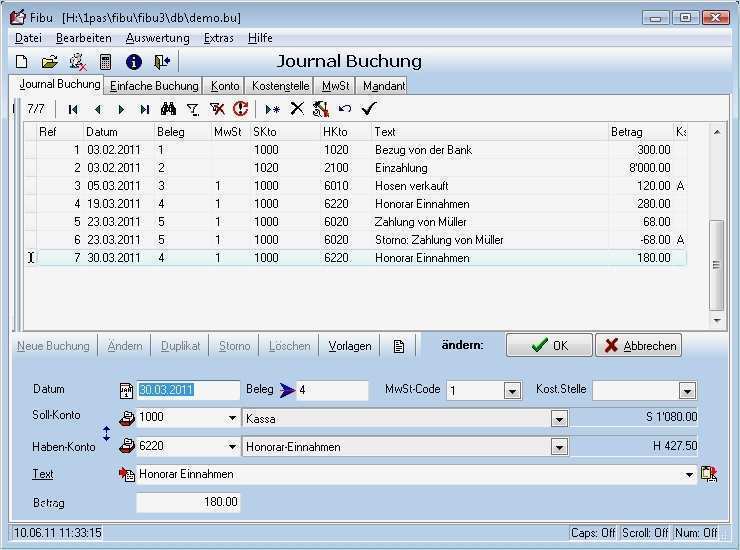
Task: Switch to Einfache Buchung tab
Action: click(x=154, y=86)
